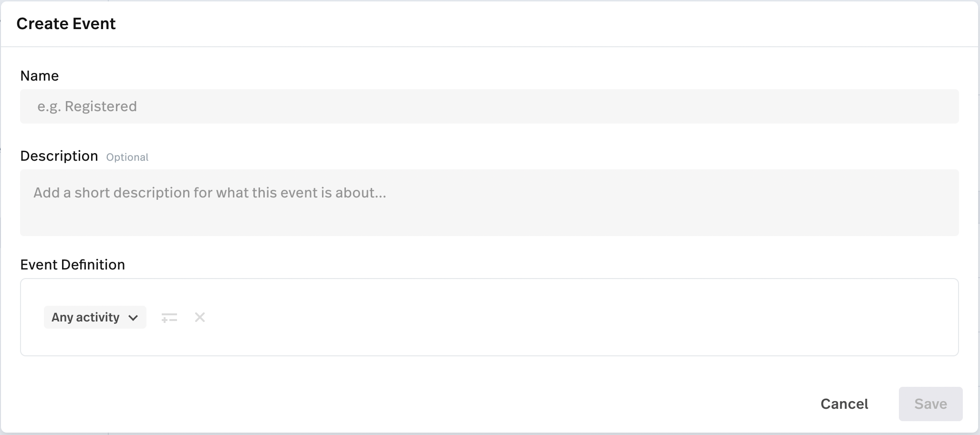This screenshot has height=435, width=980.
Task: Click into the Description text area
Action: (489, 203)
